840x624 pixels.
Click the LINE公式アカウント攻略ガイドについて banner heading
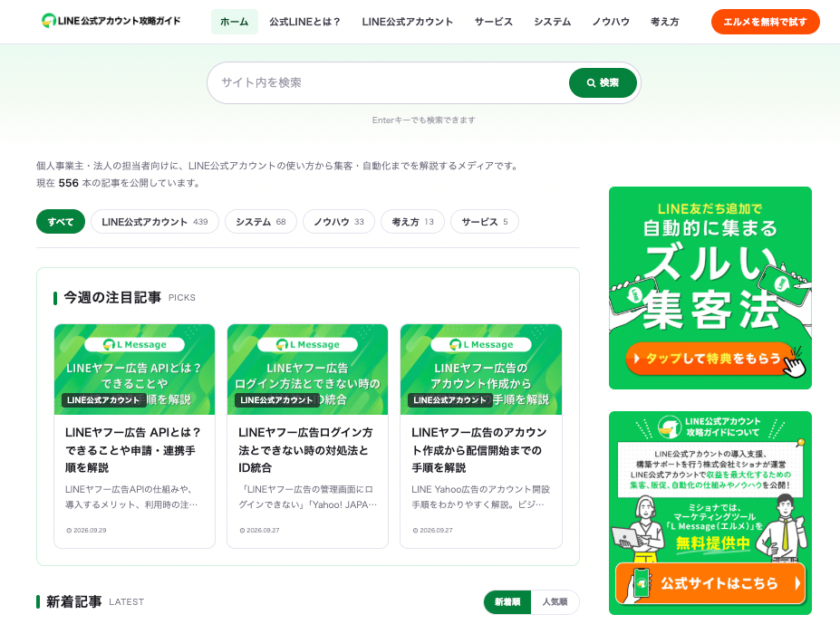(722, 427)
